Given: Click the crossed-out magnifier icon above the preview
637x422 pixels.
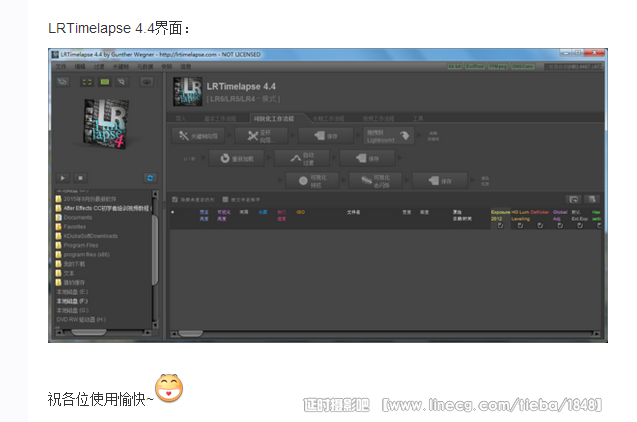Looking at the screenshot, I should click(121, 82).
